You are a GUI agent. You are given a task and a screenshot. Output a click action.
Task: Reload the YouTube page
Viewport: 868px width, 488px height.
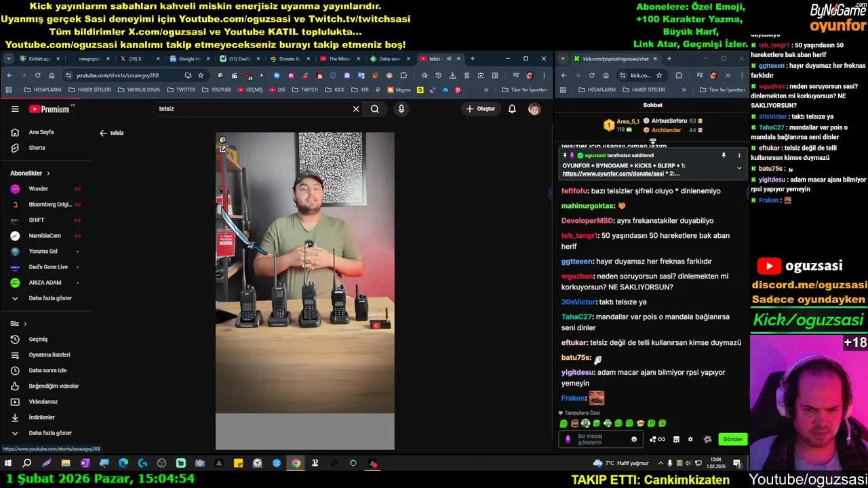pyautogui.click(x=37, y=75)
